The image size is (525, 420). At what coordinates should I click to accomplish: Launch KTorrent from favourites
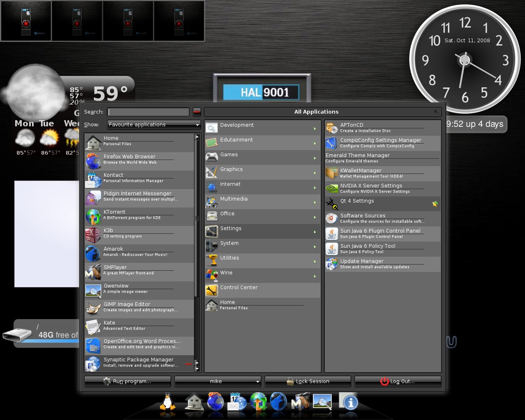pyautogui.click(x=139, y=217)
